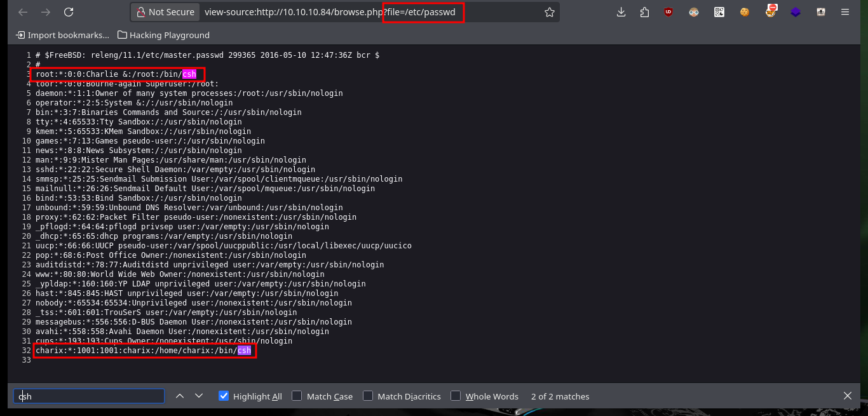The height and width of the screenshot is (416, 868).
Task: Click the Import bookmarks toolbar item
Action: tap(62, 35)
